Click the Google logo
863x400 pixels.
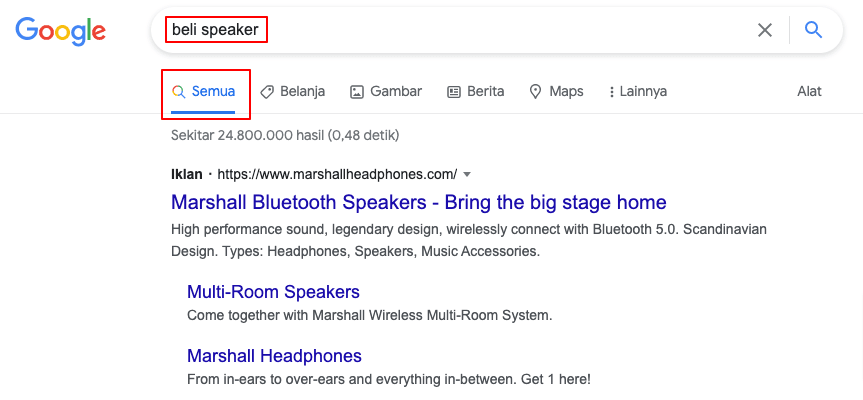60,31
